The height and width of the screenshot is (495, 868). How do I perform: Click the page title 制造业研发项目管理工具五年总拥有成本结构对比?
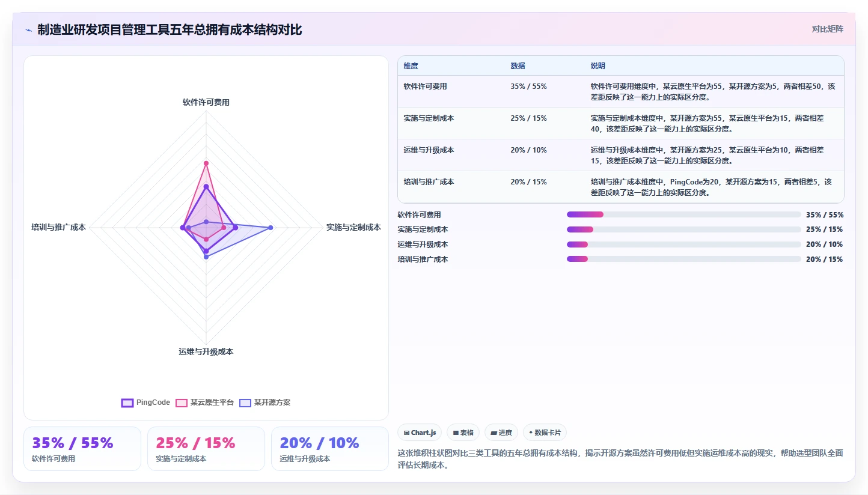(x=170, y=30)
